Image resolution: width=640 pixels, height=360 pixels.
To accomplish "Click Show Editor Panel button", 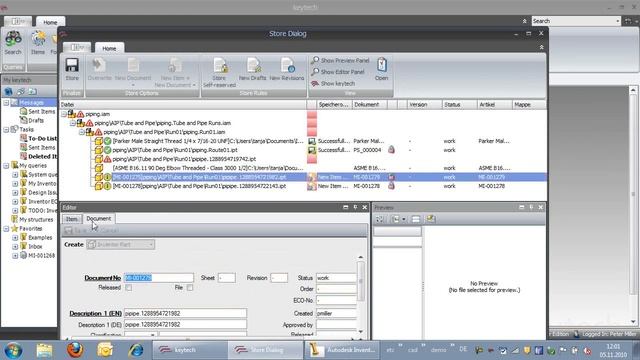I will click(338, 72).
